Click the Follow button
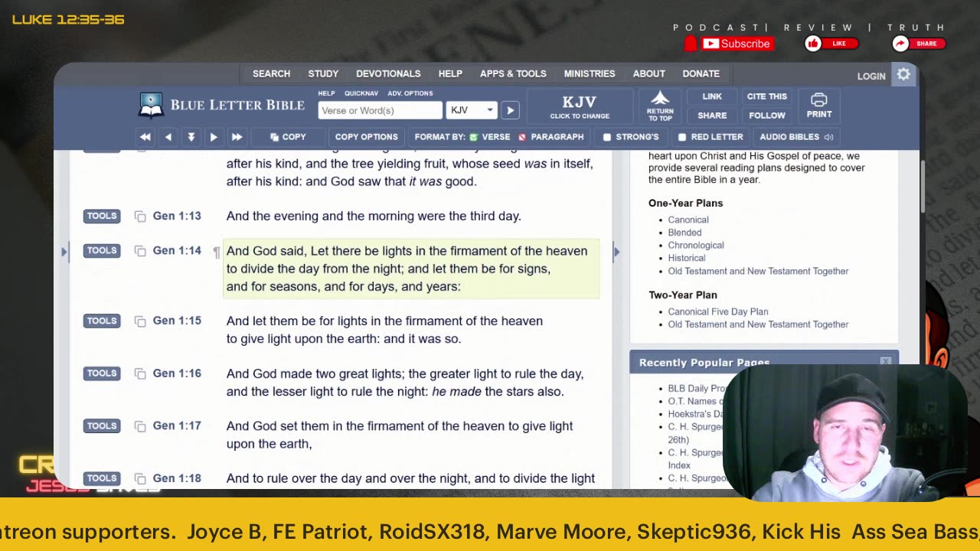 pos(766,116)
